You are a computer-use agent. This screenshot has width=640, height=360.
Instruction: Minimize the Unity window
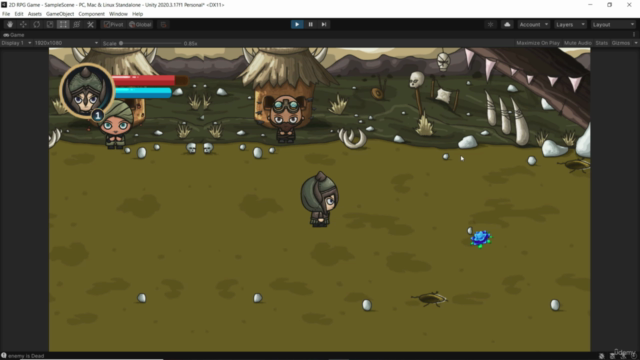590,4
